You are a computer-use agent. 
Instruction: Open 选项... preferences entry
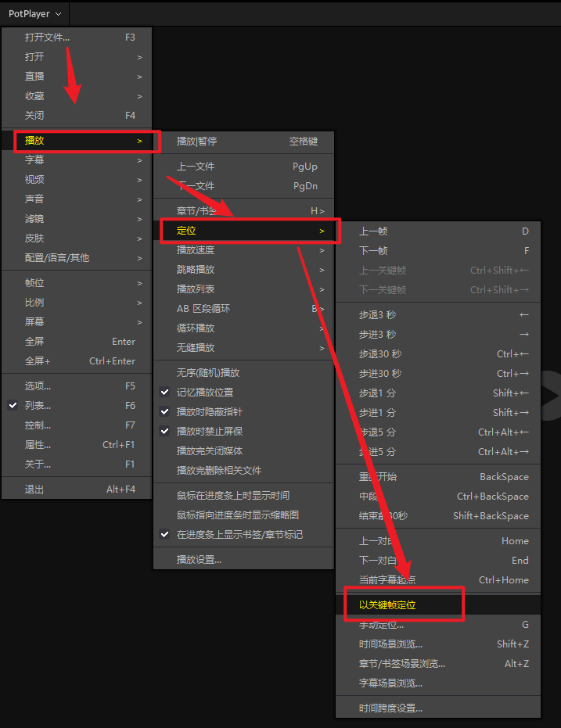coord(38,386)
